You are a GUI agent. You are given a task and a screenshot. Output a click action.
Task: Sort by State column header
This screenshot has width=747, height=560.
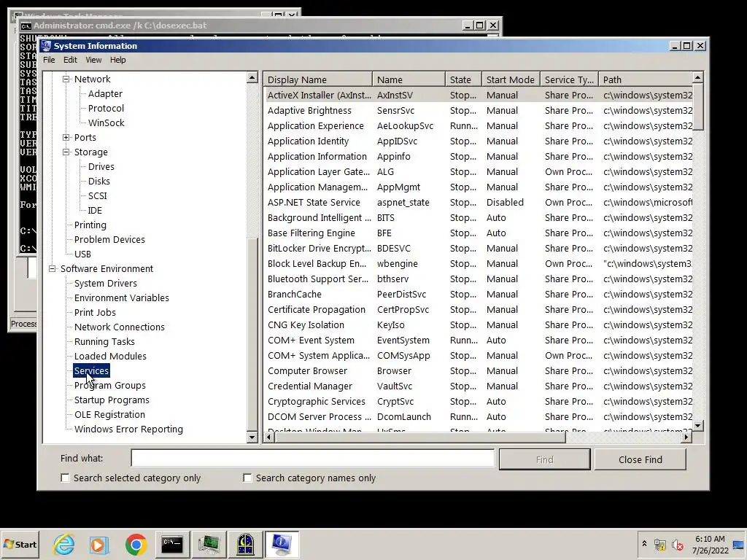pos(463,79)
